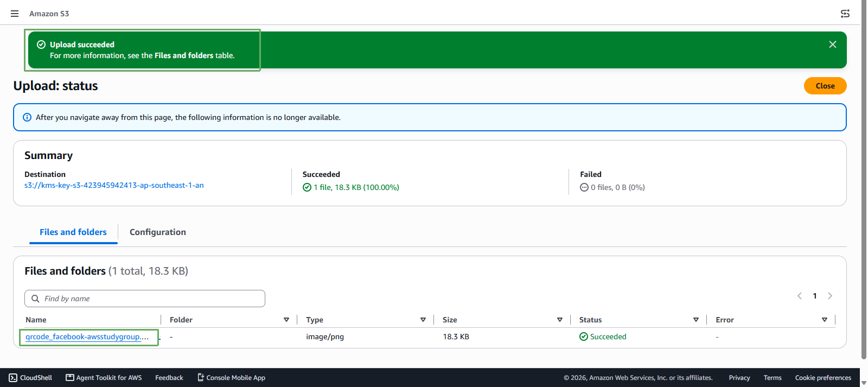Sort by the Error column arrow
The image size is (868, 387).
click(x=825, y=320)
